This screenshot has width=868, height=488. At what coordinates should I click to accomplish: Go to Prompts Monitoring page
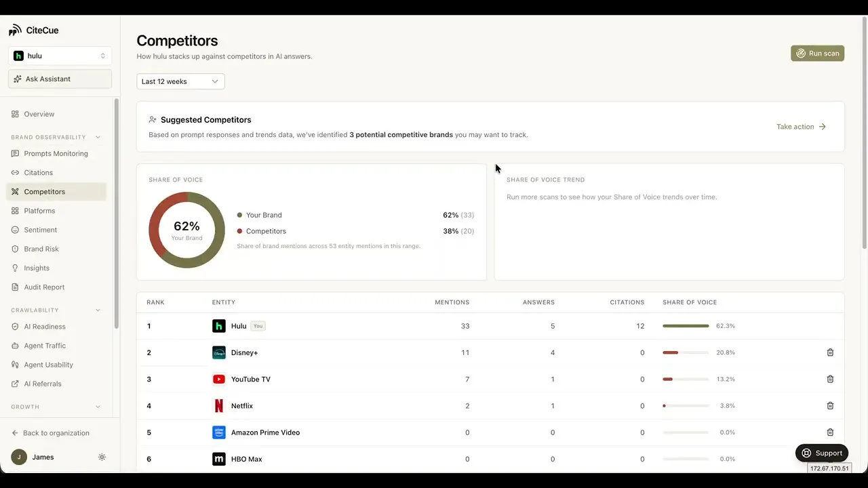(x=56, y=153)
